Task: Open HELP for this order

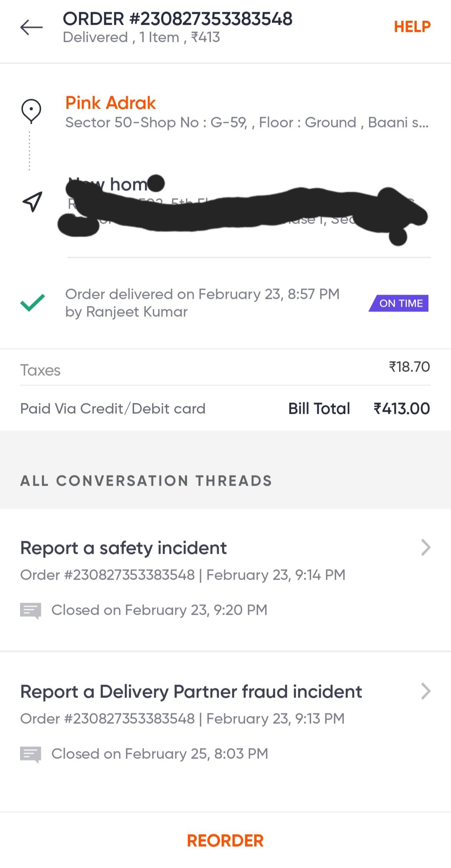Action: (412, 27)
